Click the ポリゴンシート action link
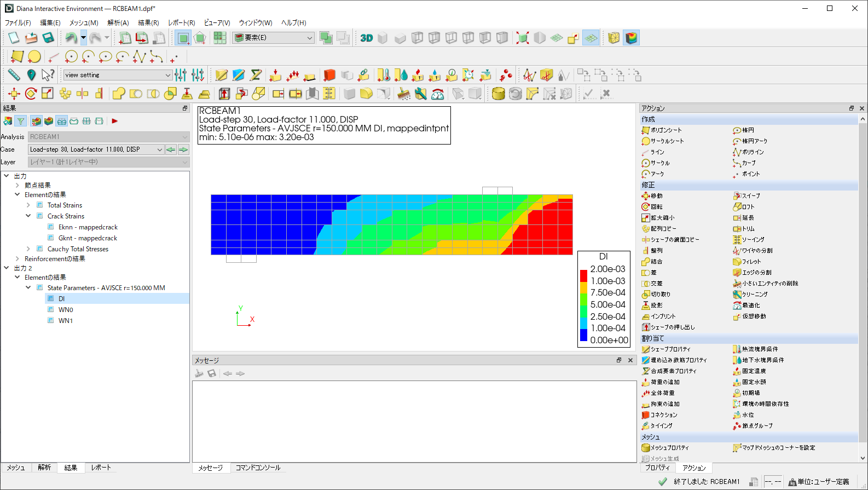The image size is (868, 490). (666, 130)
